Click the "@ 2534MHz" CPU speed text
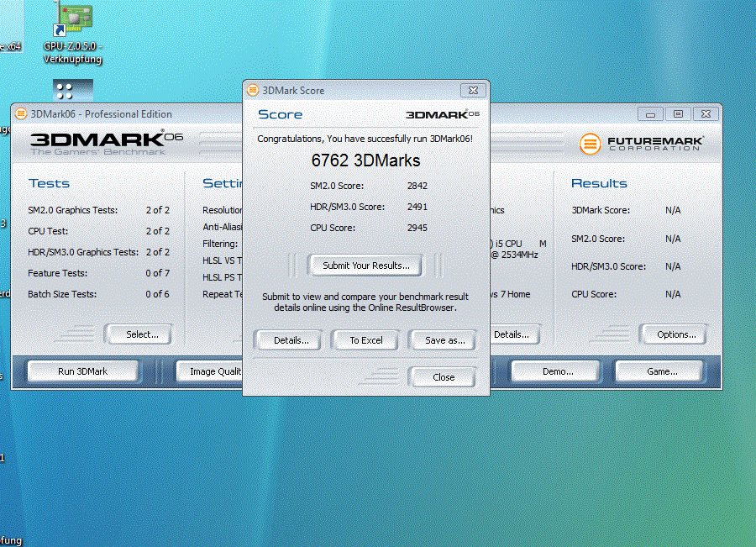Screen dimensions: 756x547 (x=514, y=255)
